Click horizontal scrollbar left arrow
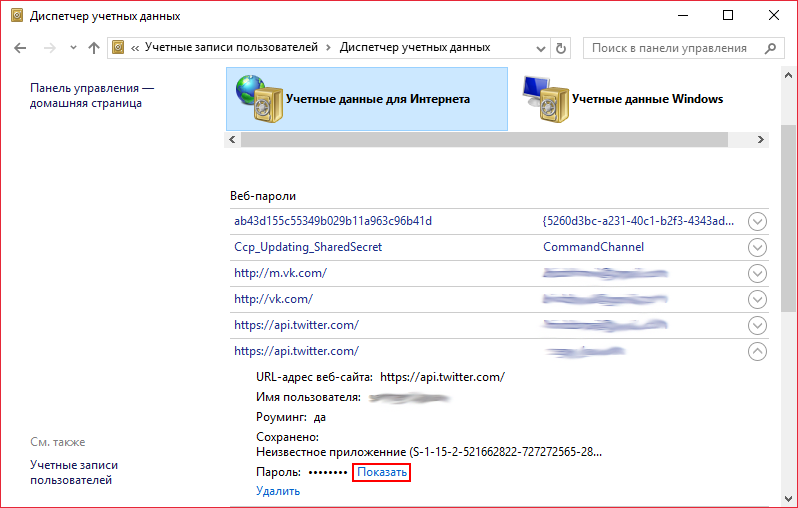Screen dimensions: 798x508 (233, 139)
